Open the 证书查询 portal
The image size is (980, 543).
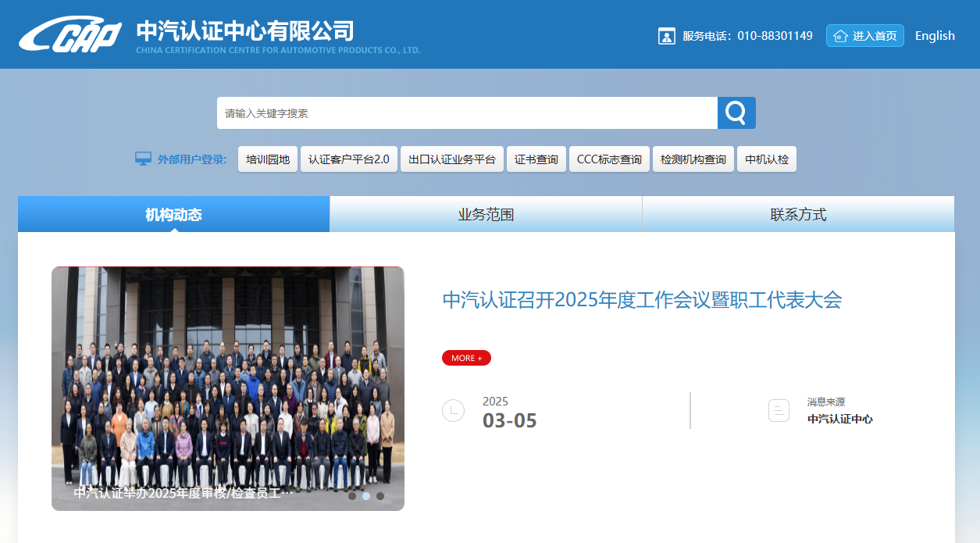coord(536,158)
